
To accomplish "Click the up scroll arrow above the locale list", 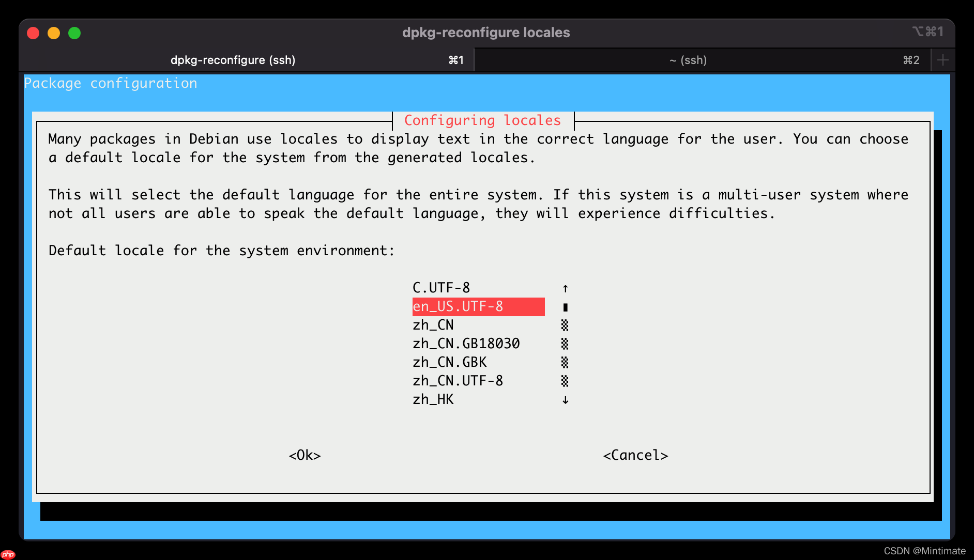I will 566,288.
